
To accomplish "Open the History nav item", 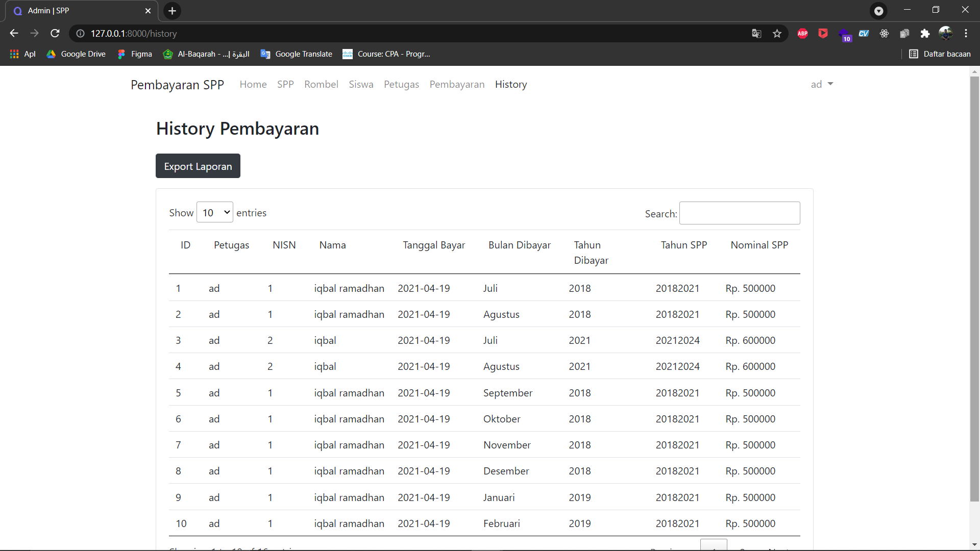I will coord(511,84).
